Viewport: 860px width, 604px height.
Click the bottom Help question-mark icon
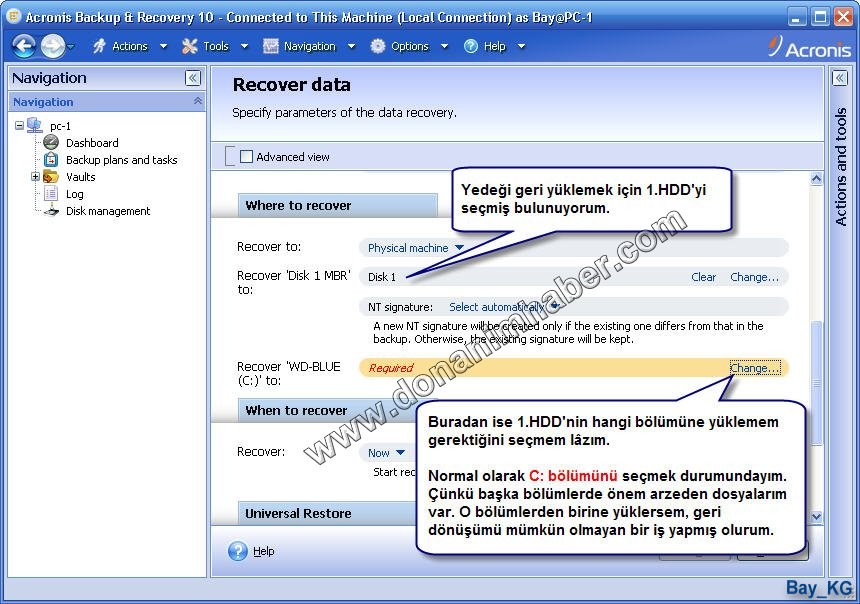tap(237, 551)
